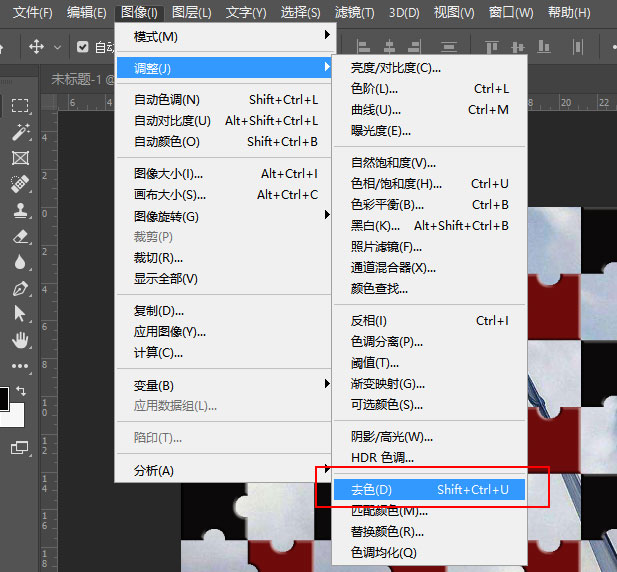Select the Rectangular Marquee tool
617x572 pixels.
pos(20,106)
